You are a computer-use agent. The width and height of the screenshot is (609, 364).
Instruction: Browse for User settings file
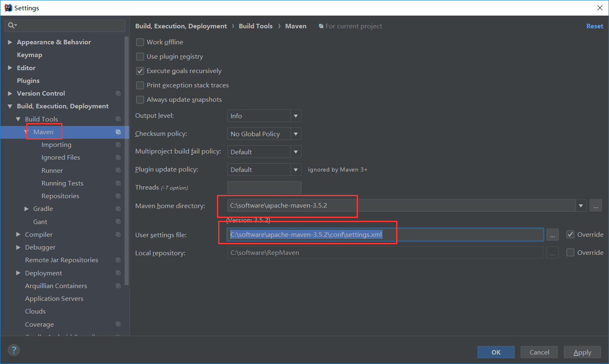coord(552,235)
